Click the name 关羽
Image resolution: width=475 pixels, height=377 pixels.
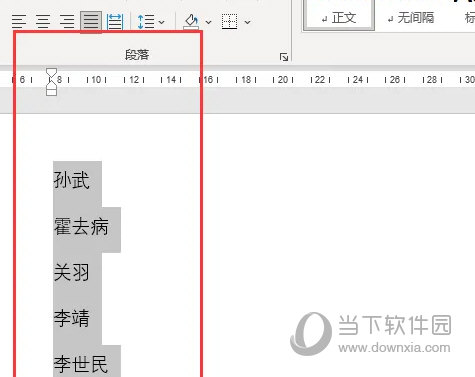[x=72, y=272]
